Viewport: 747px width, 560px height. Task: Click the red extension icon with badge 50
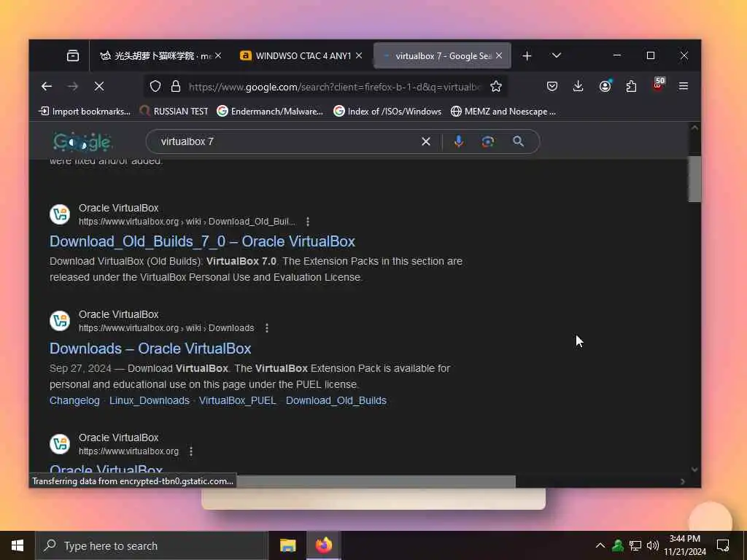659,85
